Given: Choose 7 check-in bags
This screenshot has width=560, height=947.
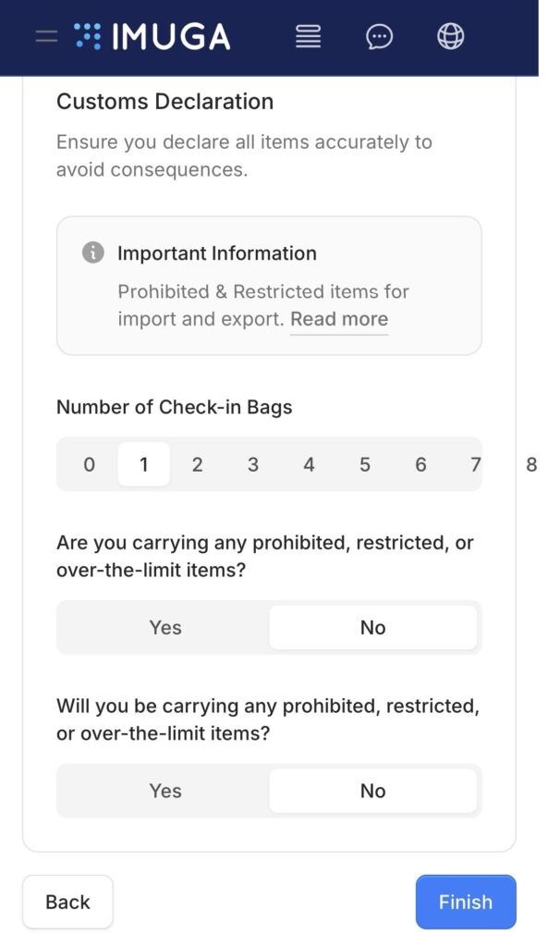Looking at the screenshot, I should click(475, 464).
